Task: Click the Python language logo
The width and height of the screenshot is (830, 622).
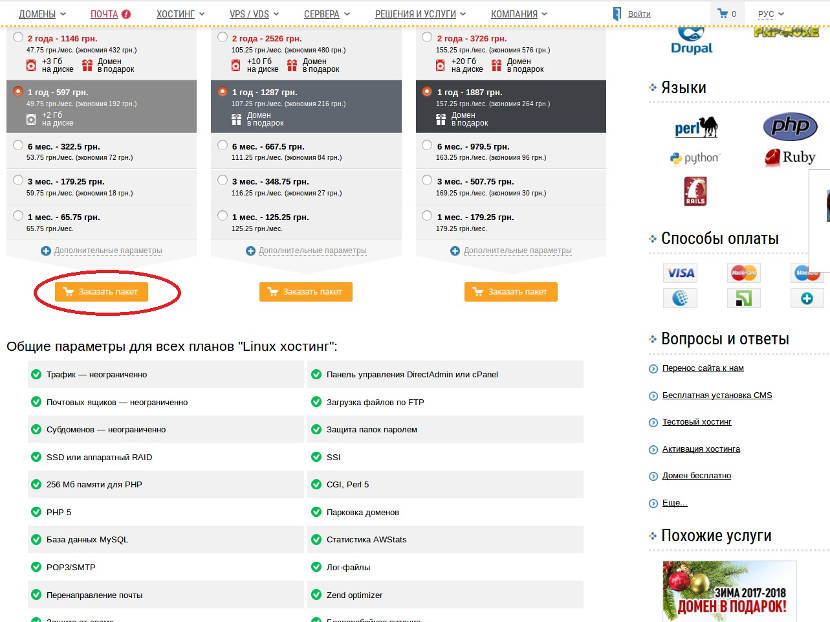Action: pyautogui.click(x=694, y=158)
